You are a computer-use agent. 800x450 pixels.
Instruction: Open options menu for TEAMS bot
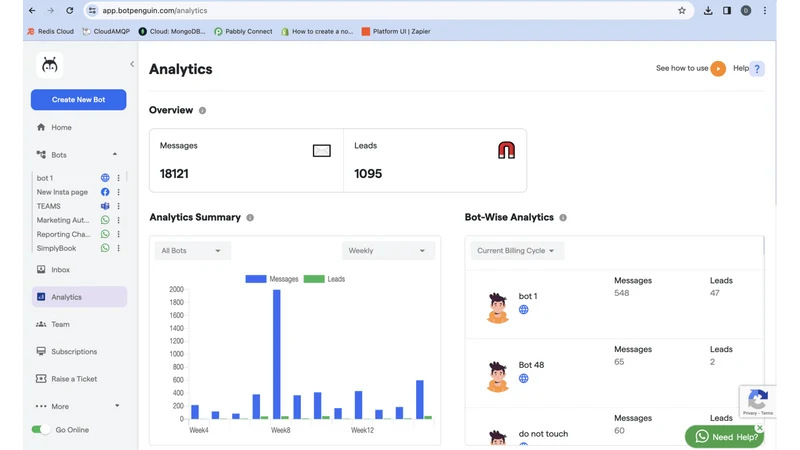click(x=118, y=206)
